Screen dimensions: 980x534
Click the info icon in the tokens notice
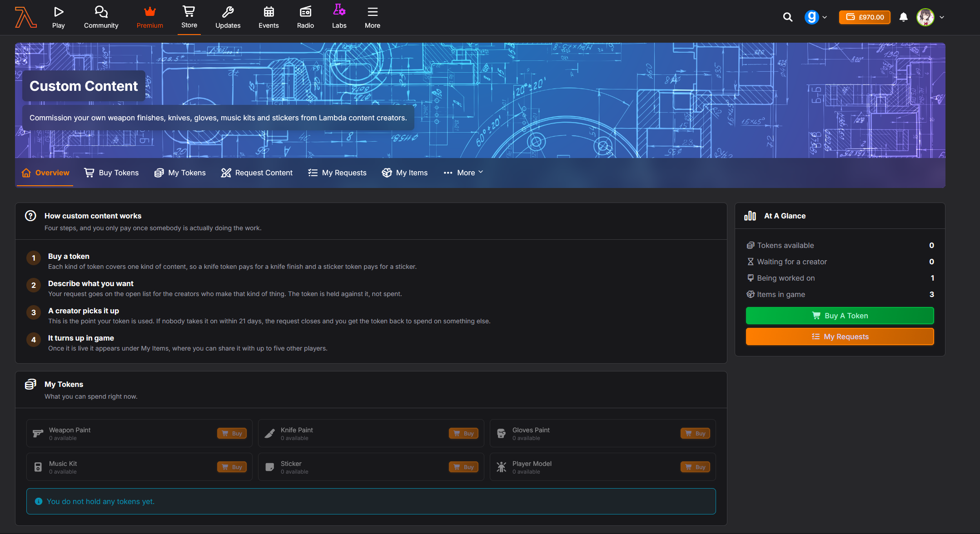39,501
